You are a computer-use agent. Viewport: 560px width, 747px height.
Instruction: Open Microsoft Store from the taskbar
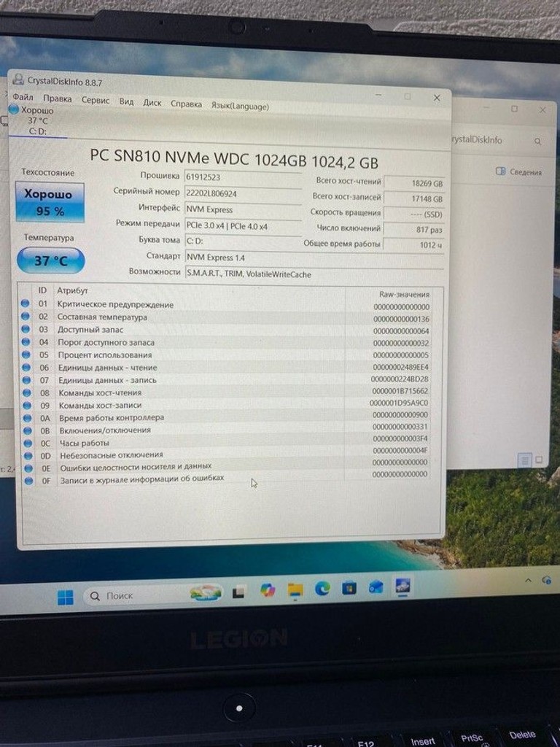(349, 587)
